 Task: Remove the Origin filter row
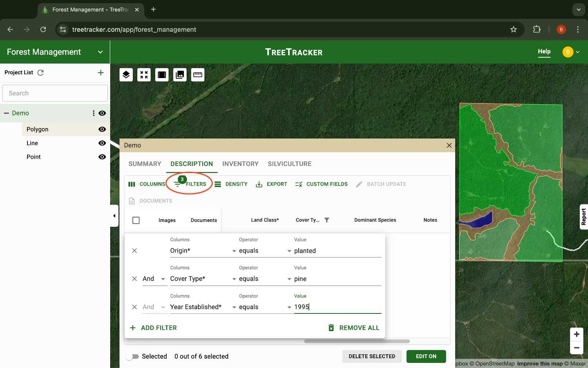click(134, 251)
